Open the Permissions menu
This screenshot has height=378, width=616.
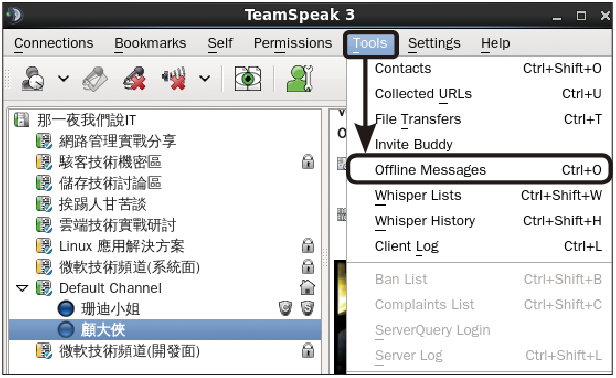pos(293,43)
